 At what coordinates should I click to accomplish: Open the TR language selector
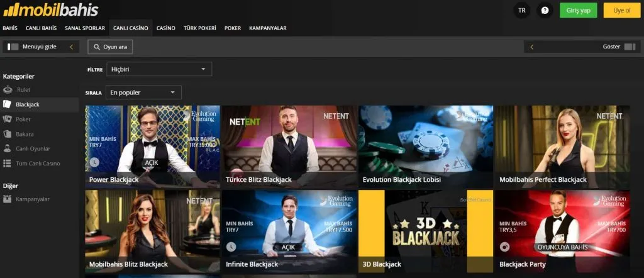click(521, 10)
